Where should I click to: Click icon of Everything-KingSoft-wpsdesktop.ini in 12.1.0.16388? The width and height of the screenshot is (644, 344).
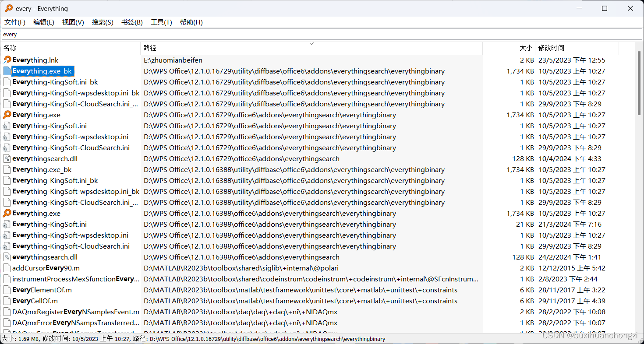(7, 235)
